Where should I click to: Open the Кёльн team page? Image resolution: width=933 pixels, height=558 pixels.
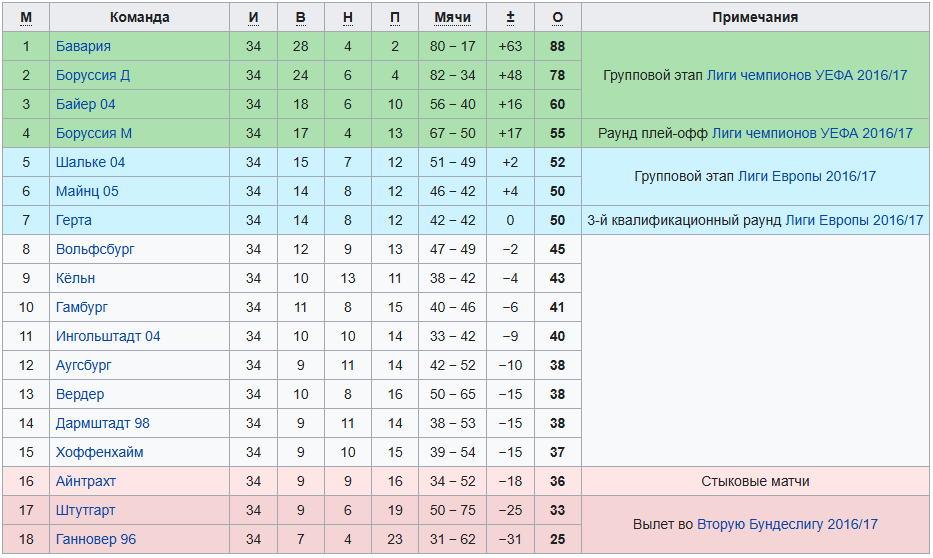(x=76, y=278)
